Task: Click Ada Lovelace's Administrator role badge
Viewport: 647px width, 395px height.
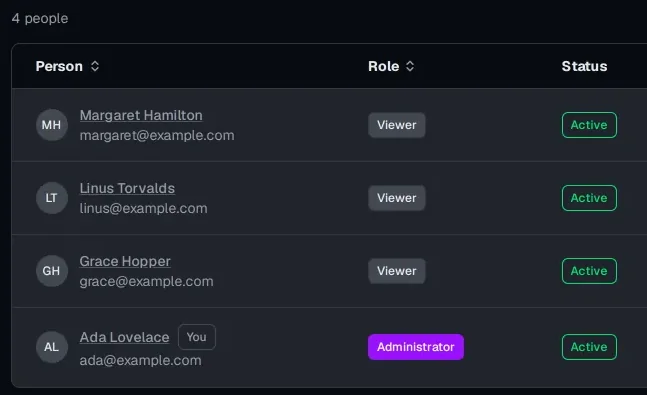Action: 416,347
